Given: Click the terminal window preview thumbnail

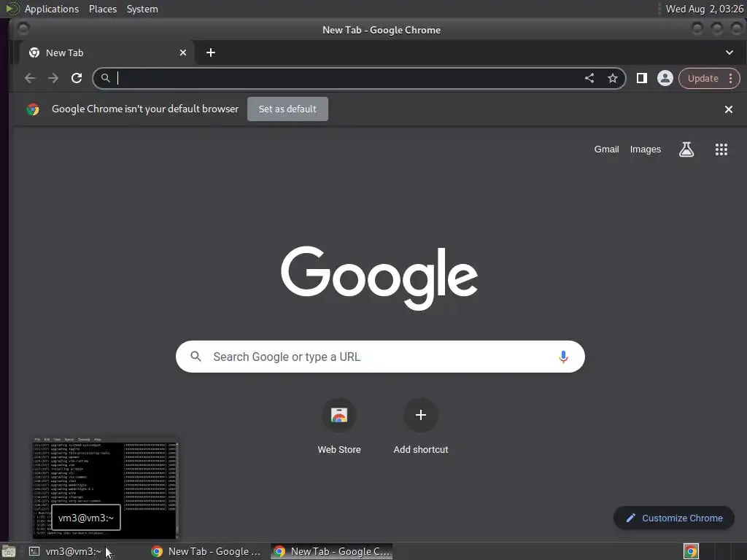Looking at the screenshot, I should (x=105, y=488).
